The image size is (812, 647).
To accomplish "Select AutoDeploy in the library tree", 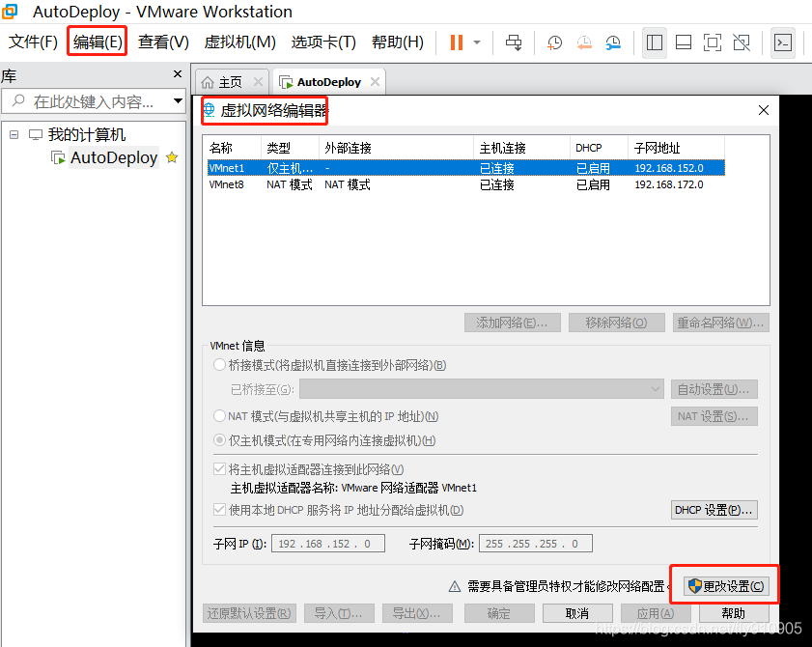I will coord(113,157).
